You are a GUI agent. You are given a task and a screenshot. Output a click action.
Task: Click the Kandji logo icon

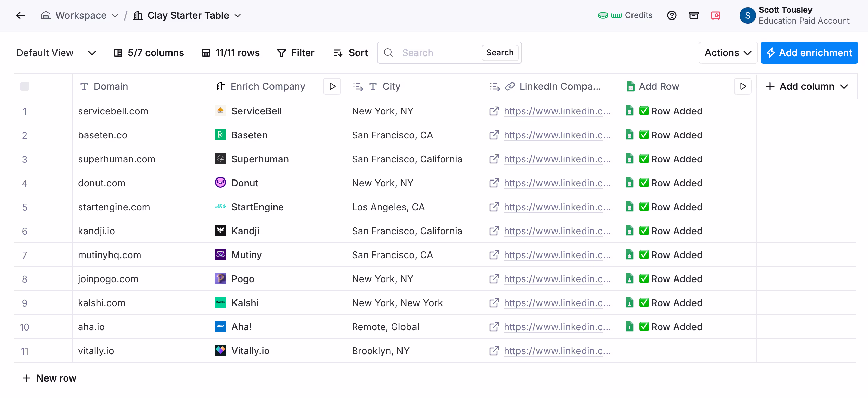[x=220, y=231]
